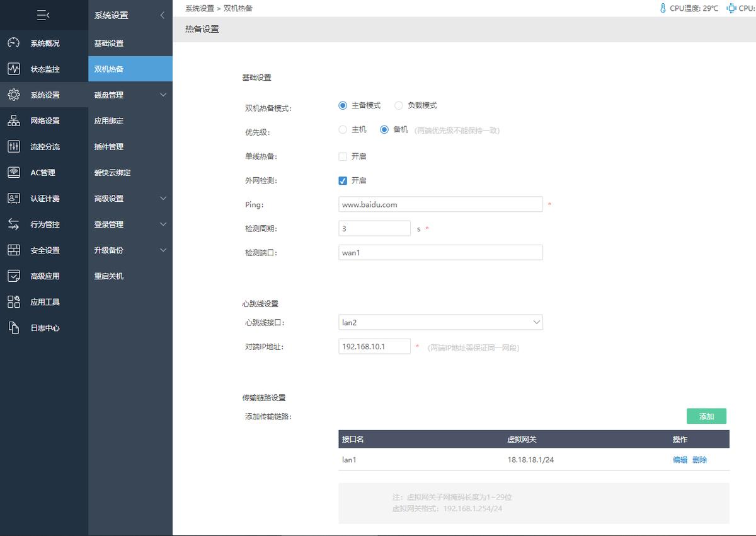Click inside the Ping input field
Viewport: 756px width, 536px height.
(440, 204)
